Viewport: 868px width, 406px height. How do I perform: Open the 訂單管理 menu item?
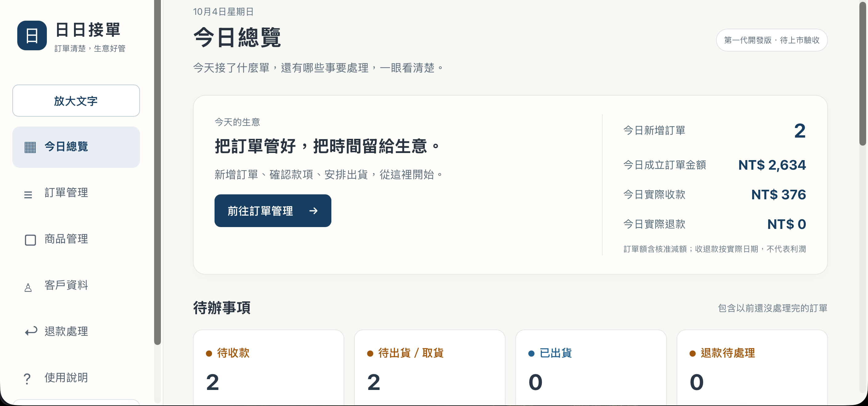[x=76, y=193]
